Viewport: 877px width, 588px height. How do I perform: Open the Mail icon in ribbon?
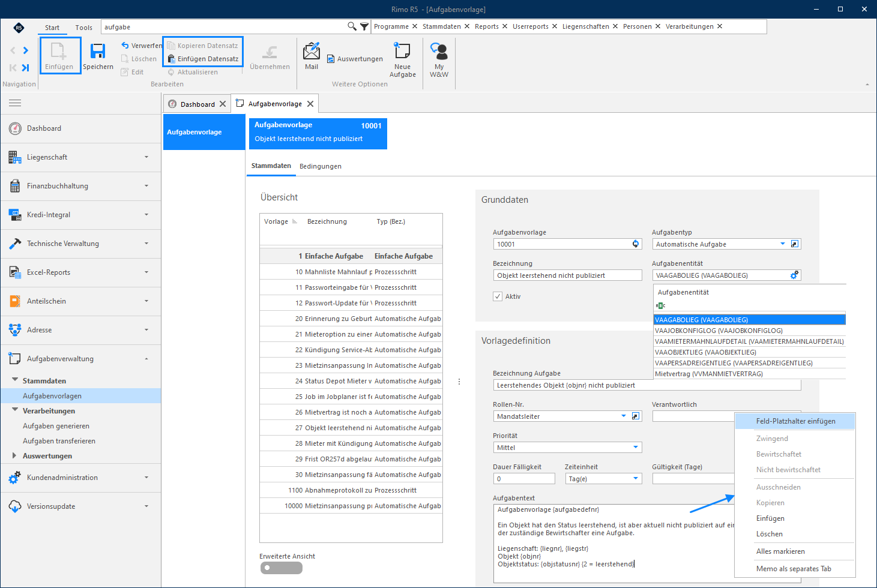click(312, 50)
